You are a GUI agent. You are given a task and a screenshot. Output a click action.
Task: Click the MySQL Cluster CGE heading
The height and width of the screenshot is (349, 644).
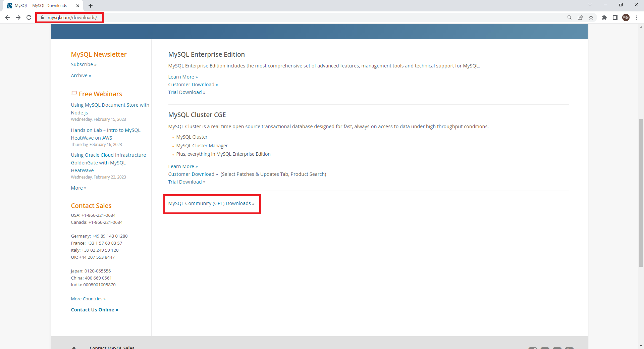click(x=197, y=115)
